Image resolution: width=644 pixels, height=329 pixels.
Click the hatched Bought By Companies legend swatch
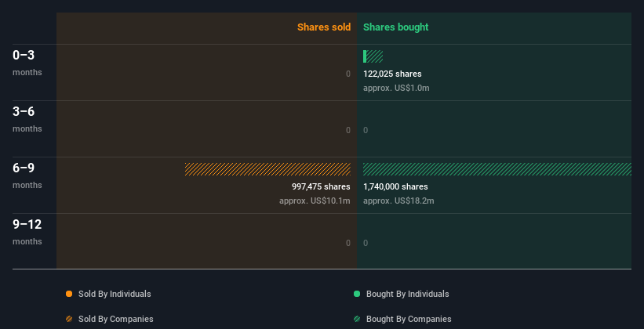click(357, 319)
